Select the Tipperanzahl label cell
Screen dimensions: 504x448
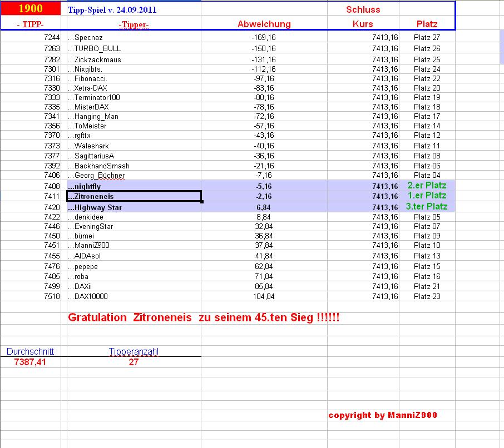point(134,351)
